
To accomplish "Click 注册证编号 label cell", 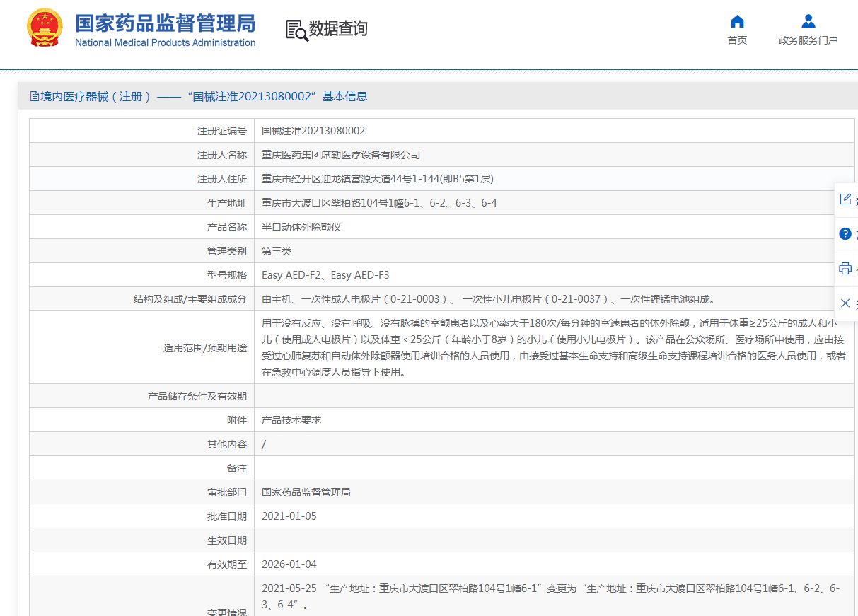I will click(141, 131).
